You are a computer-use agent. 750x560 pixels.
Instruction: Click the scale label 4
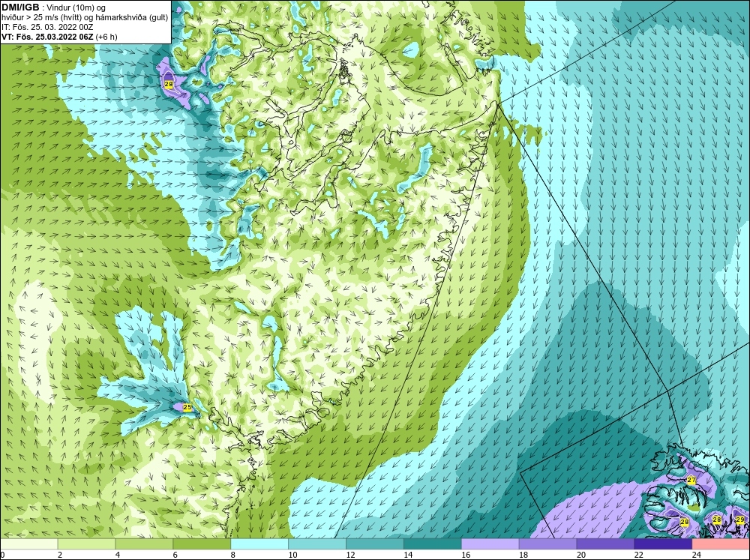(x=118, y=555)
